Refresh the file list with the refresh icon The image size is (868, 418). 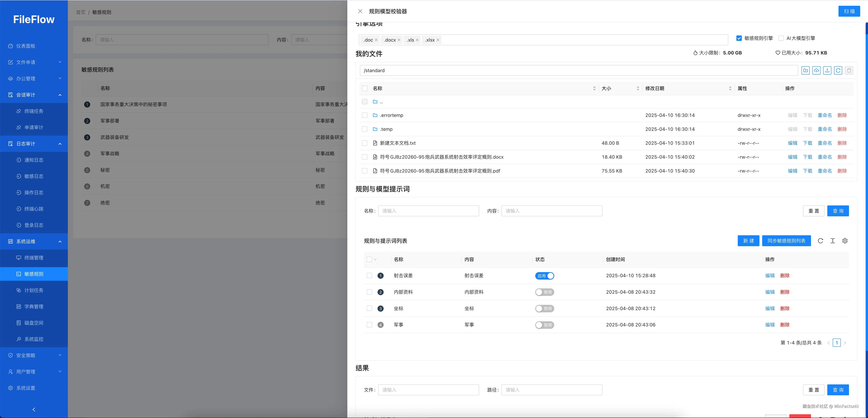838,70
